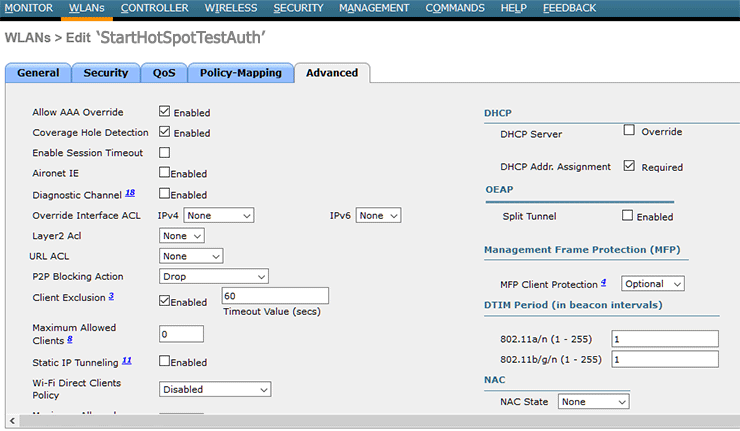Toggle Coverage Hole Detection checkbox
Screen dimensions: 740x431
(165, 132)
